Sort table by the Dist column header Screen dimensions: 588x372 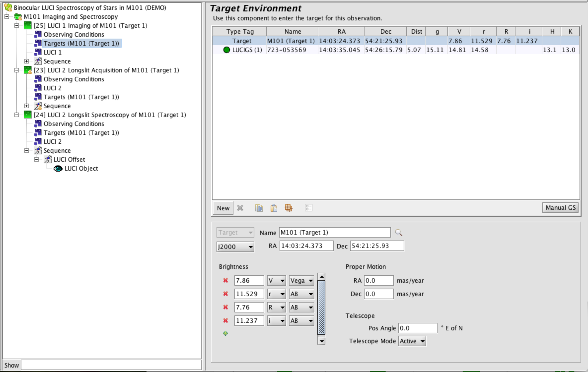(416, 31)
